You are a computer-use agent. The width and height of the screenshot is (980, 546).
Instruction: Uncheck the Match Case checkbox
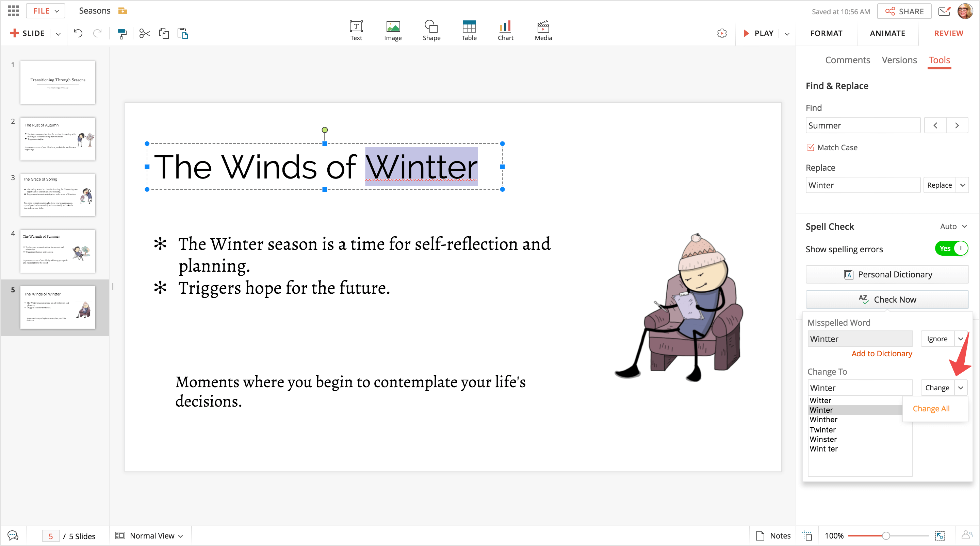coord(810,147)
